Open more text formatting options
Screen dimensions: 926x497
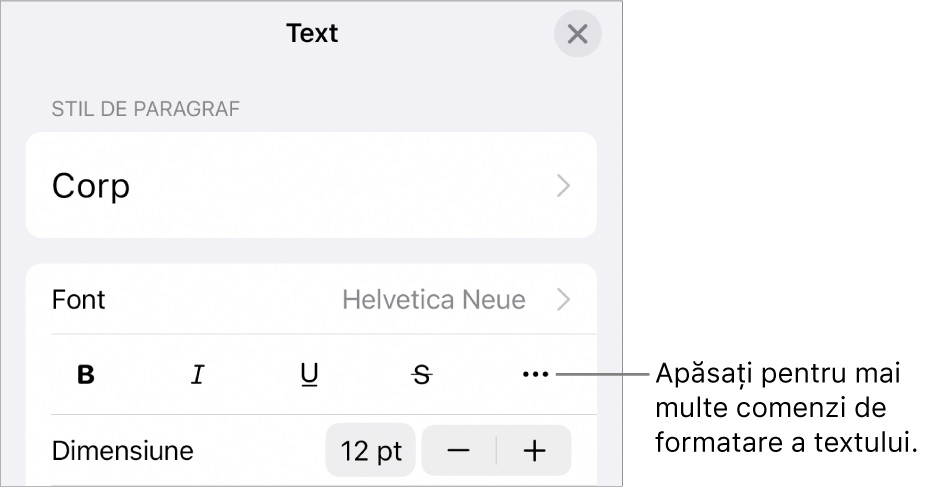[535, 375]
